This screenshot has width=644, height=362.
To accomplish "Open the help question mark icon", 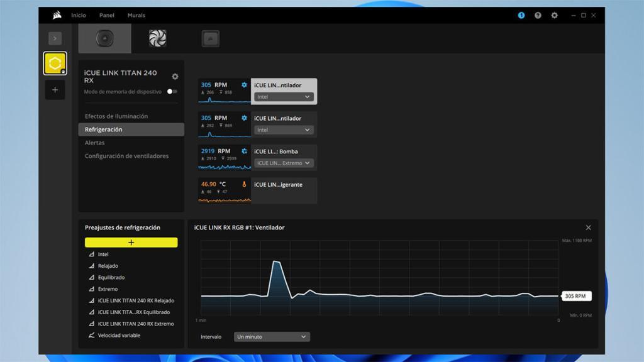I will pos(538,15).
